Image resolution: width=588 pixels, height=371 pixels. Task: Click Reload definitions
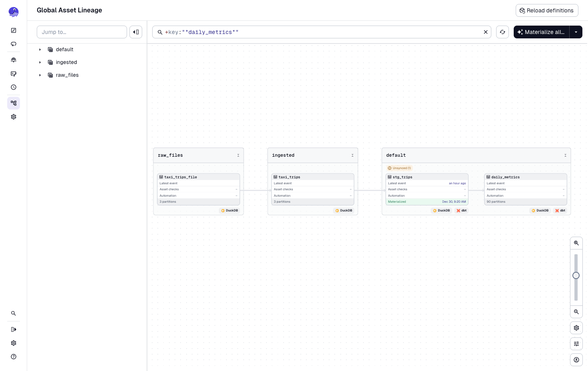547,10
